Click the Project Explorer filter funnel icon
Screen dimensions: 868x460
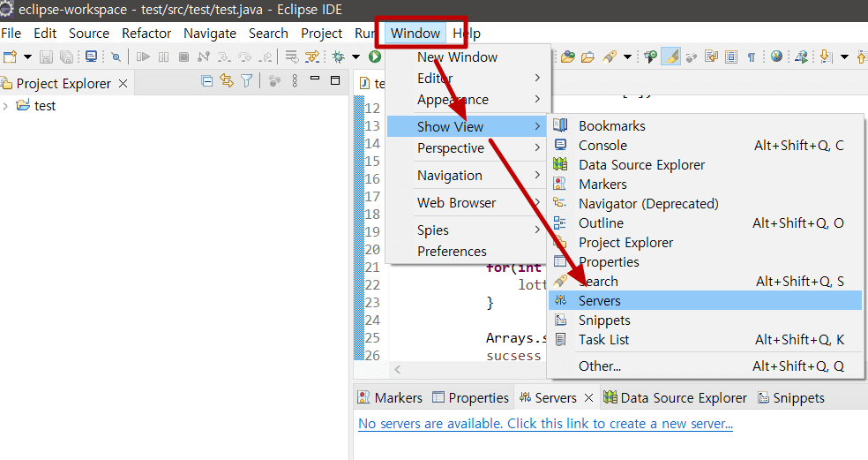coord(247,81)
